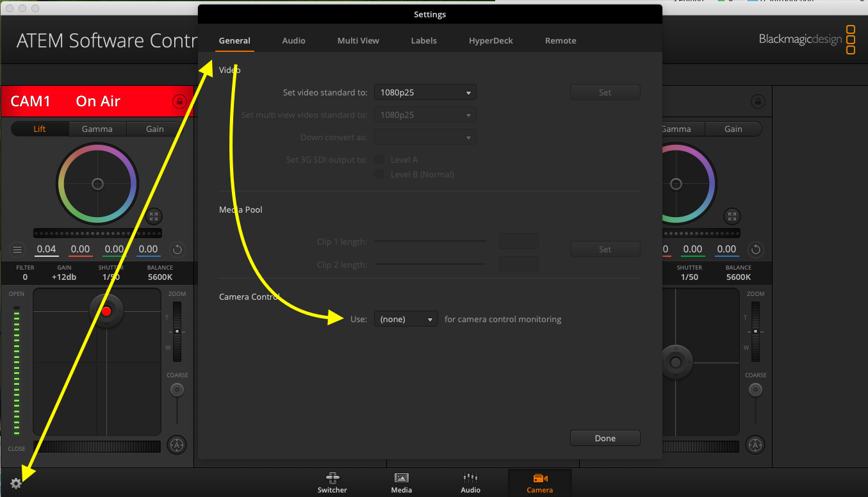
Task: Expand color corrector icon on right camera panel
Action: [x=732, y=216]
